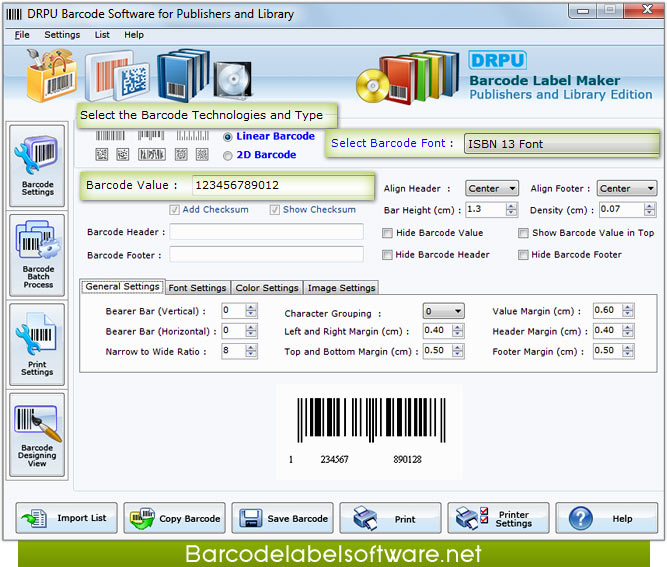Click the third linear barcode sample thumbnail

(x=193, y=136)
